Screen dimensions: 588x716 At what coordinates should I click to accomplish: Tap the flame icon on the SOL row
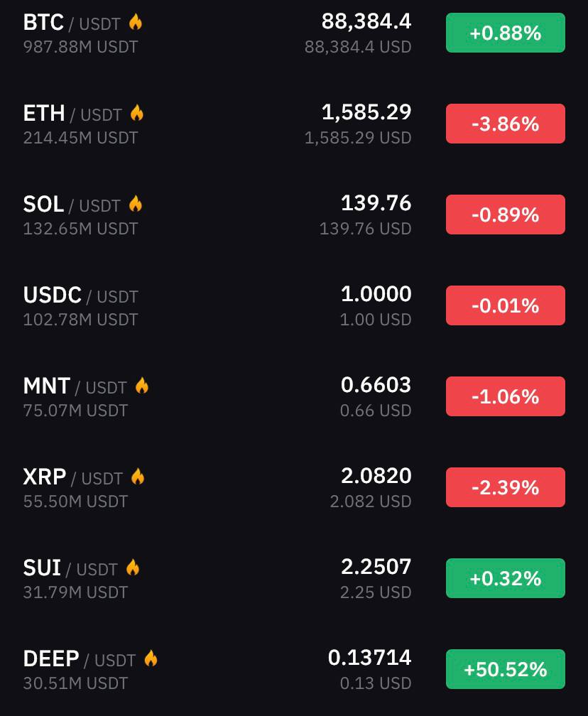point(136,204)
